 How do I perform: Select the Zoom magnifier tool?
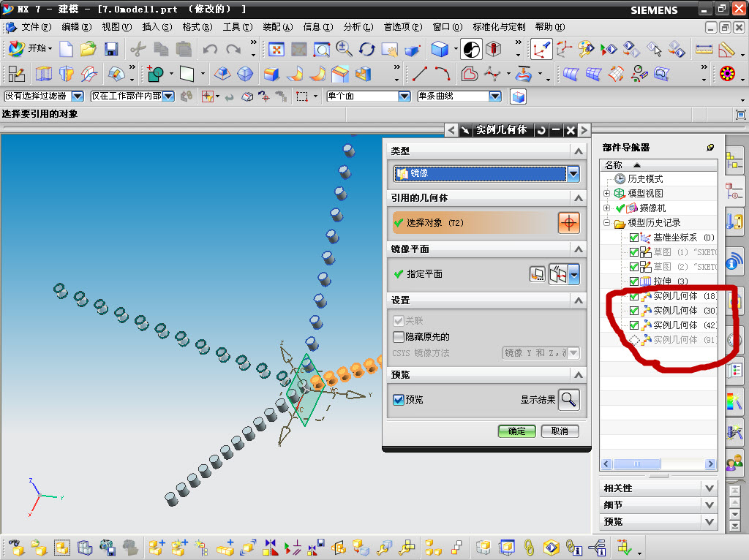coord(344,49)
